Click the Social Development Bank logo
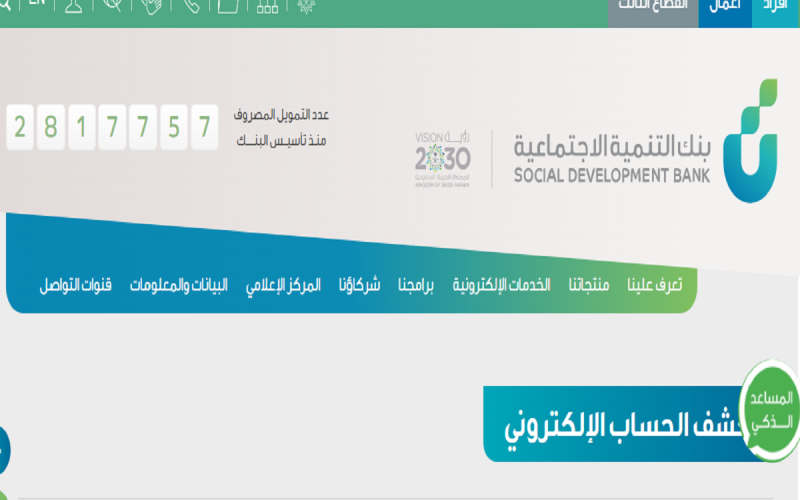 click(x=750, y=141)
